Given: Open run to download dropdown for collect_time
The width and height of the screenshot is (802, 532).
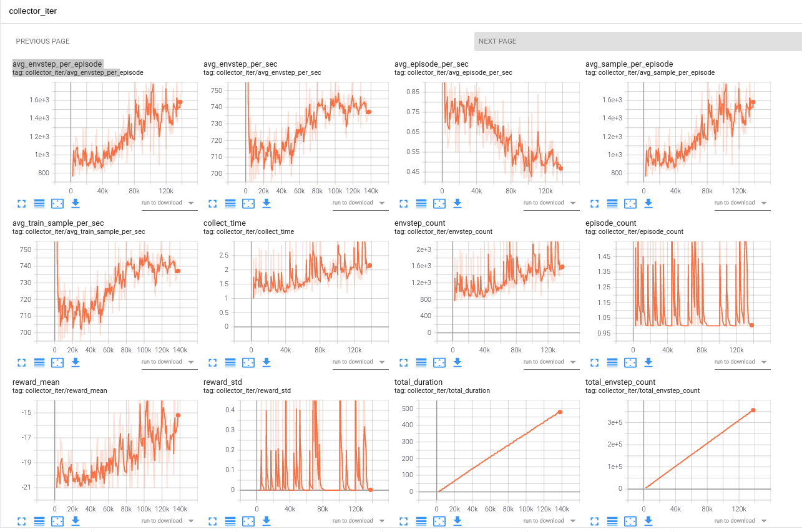Looking at the screenshot, I should tap(359, 362).
